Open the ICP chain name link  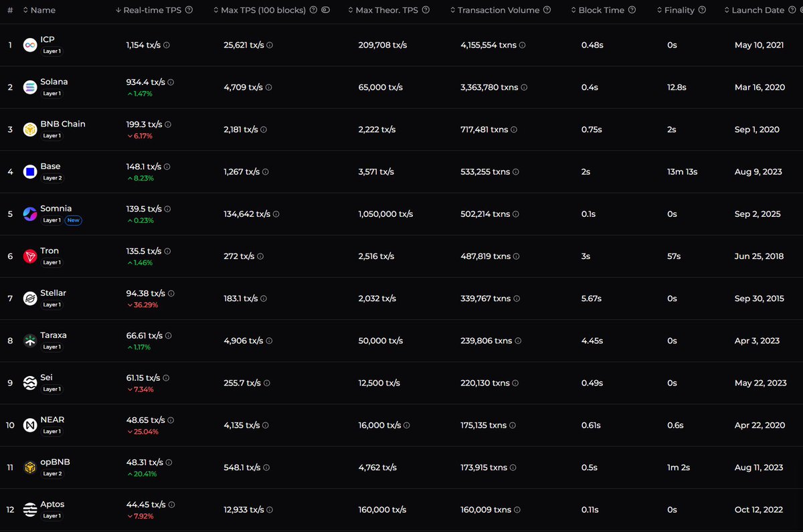click(48, 39)
